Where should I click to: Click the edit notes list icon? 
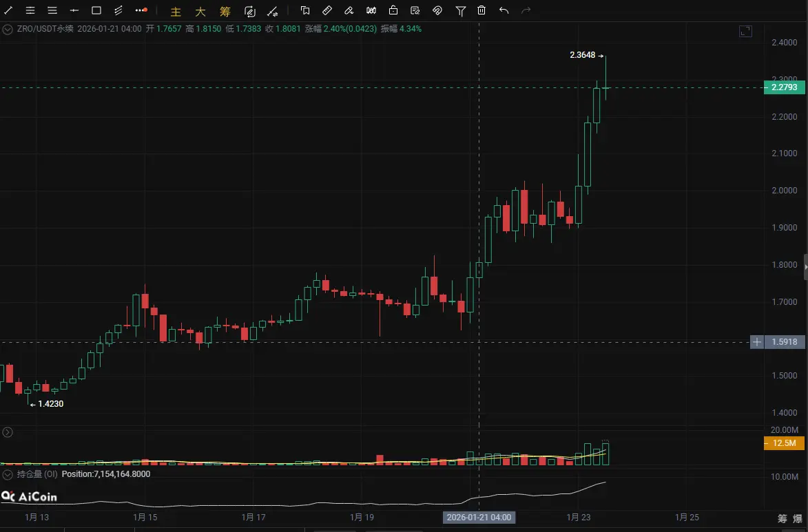(415, 10)
